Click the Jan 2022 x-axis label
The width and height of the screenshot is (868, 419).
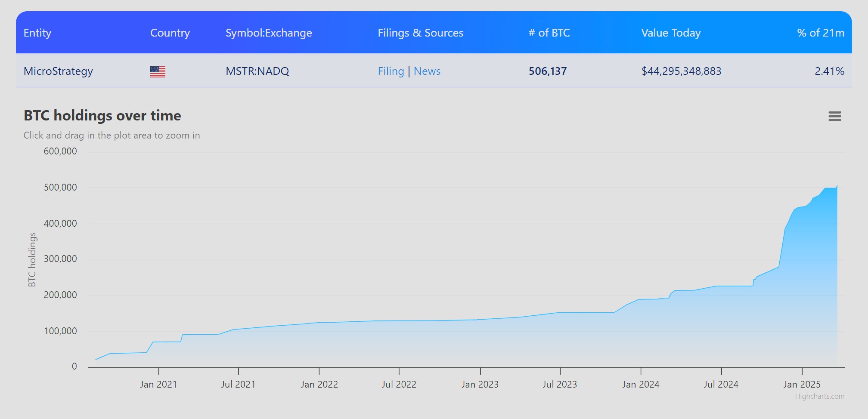point(319,384)
